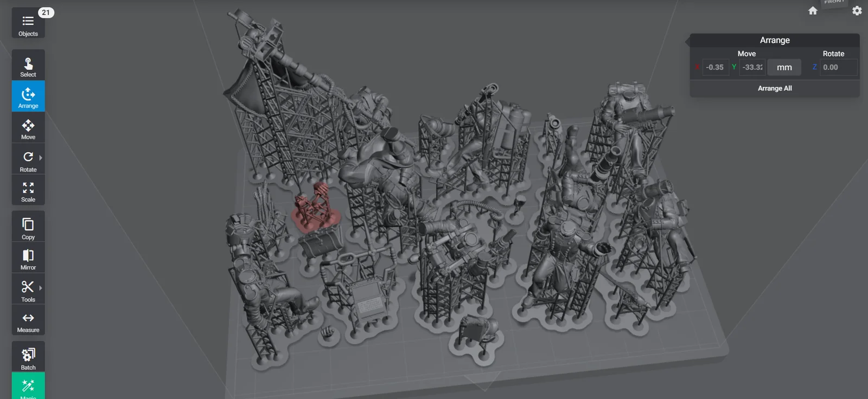Click the 21 objects count badge
The width and height of the screenshot is (868, 399).
pos(46,12)
